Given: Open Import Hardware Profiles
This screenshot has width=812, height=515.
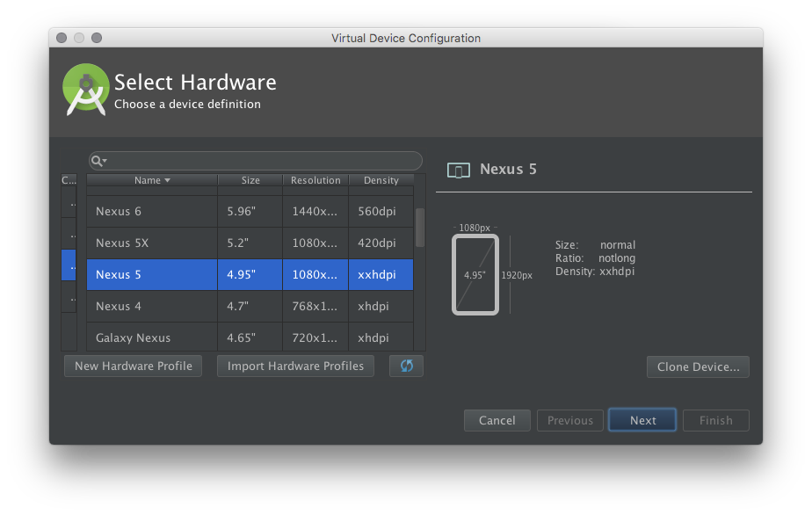Looking at the screenshot, I should (x=295, y=366).
